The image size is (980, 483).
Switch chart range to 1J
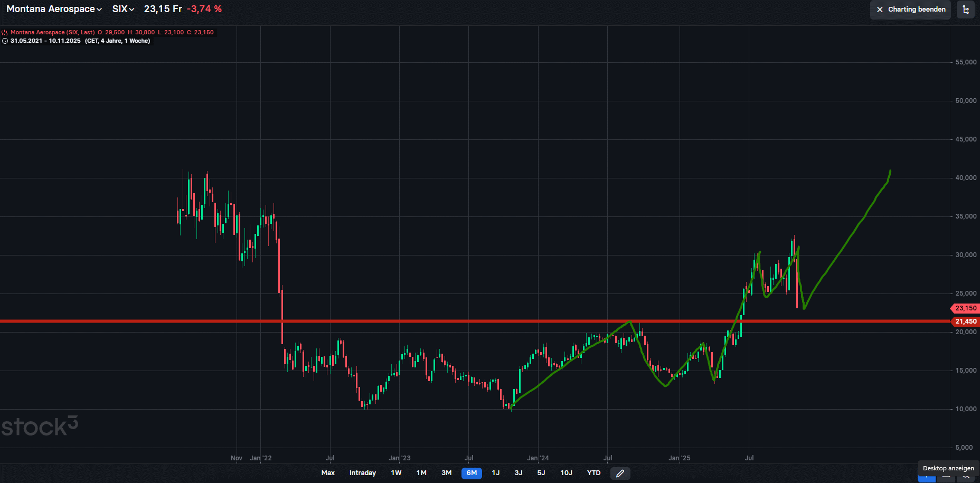(495, 473)
